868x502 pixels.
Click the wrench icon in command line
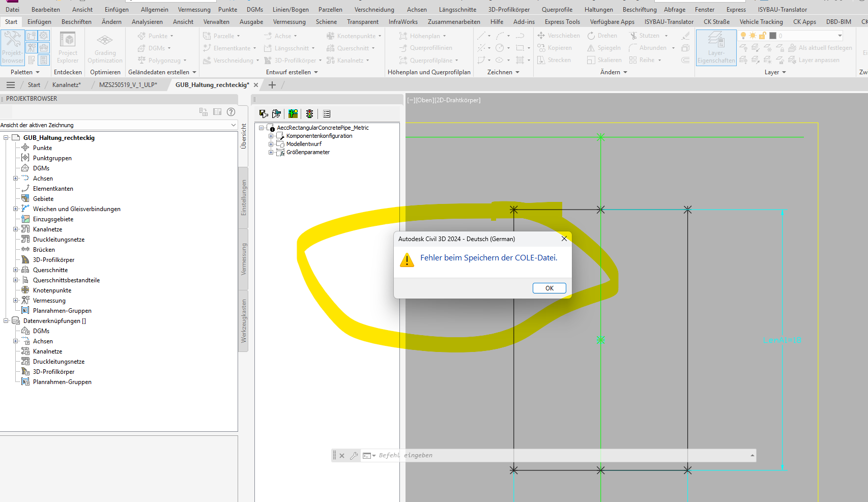pos(354,456)
